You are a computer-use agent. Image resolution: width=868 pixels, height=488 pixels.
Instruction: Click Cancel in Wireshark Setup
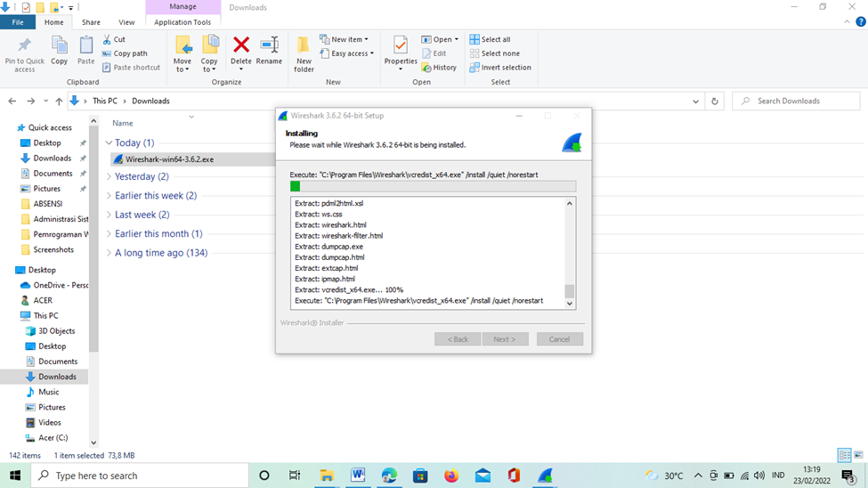click(559, 339)
